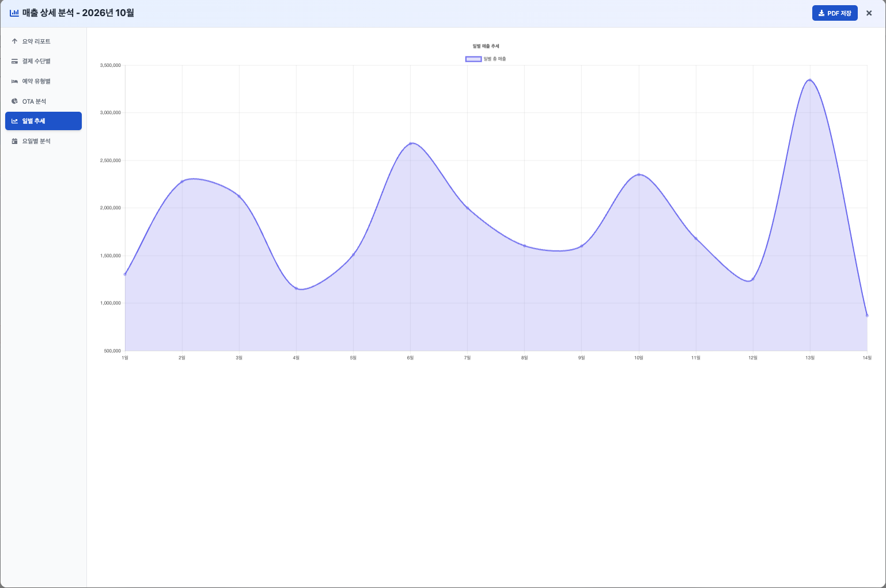
Task: Click the data point for 2일
Action: (182, 181)
